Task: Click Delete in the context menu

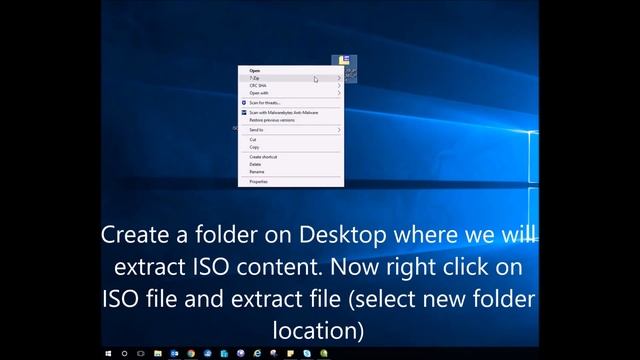Action: pos(291,164)
